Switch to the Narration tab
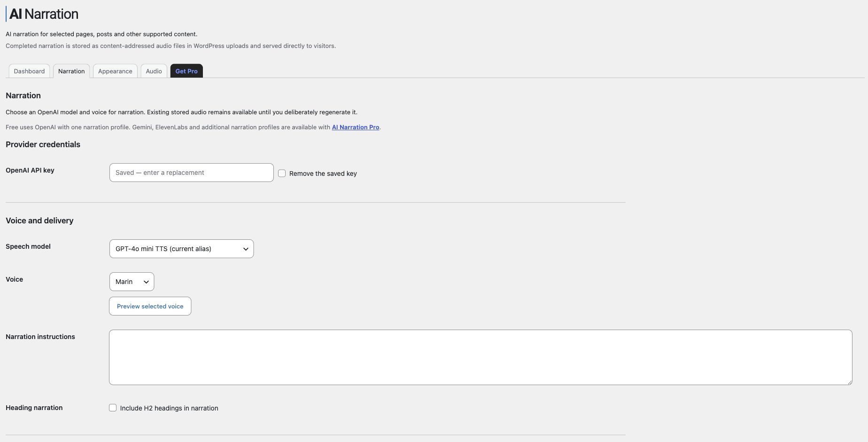868x442 pixels. 71,71
